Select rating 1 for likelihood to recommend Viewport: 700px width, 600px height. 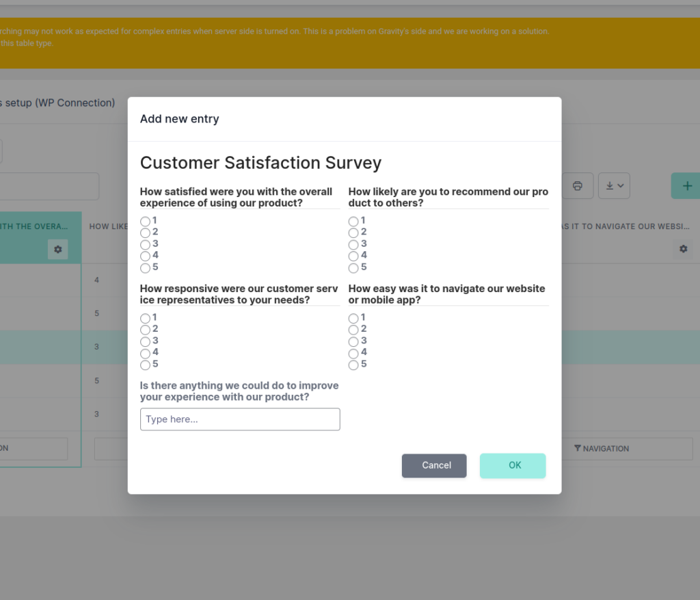(x=353, y=220)
